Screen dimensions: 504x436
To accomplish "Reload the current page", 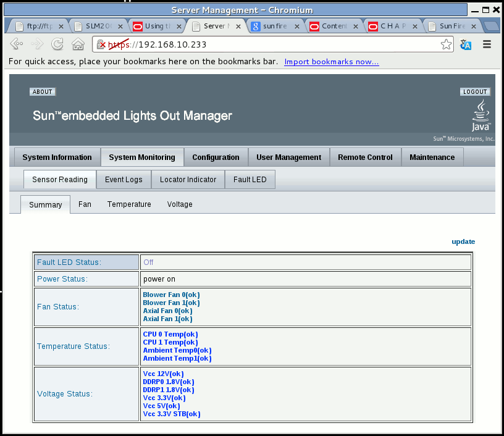I will point(57,44).
